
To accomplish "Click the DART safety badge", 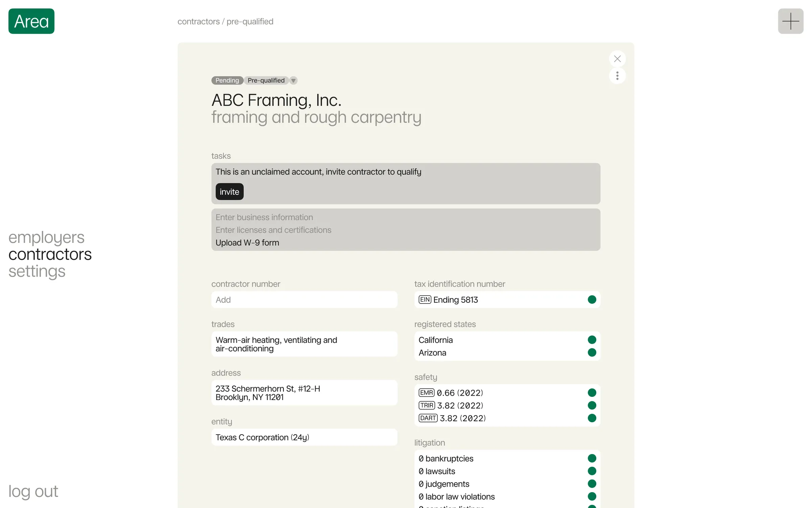I will pos(428,418).
